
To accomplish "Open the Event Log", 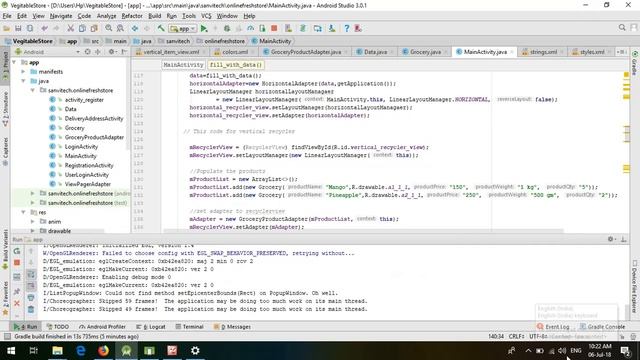I will [553, 327].
